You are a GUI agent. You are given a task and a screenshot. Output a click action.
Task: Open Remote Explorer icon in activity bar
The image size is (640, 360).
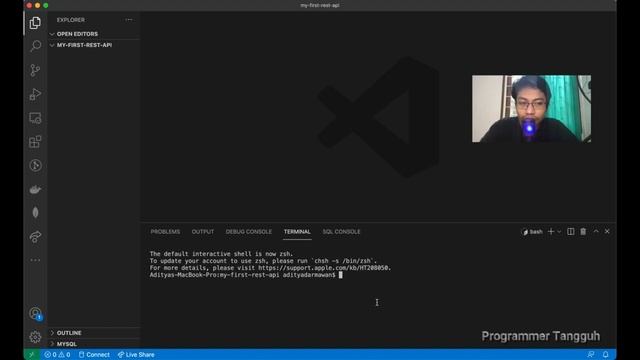click(35, 118)
